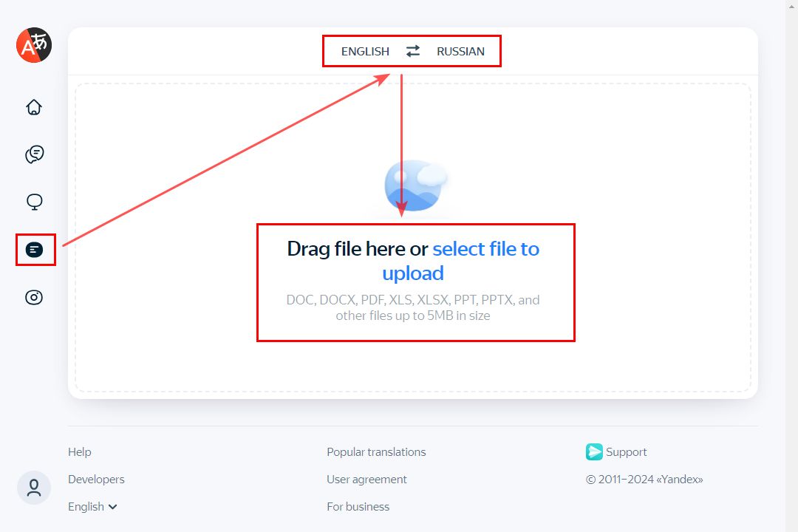Open the document translation icon
Viewport: 798px width, 532px height.
pyautogui.click(x=34, y=250)
